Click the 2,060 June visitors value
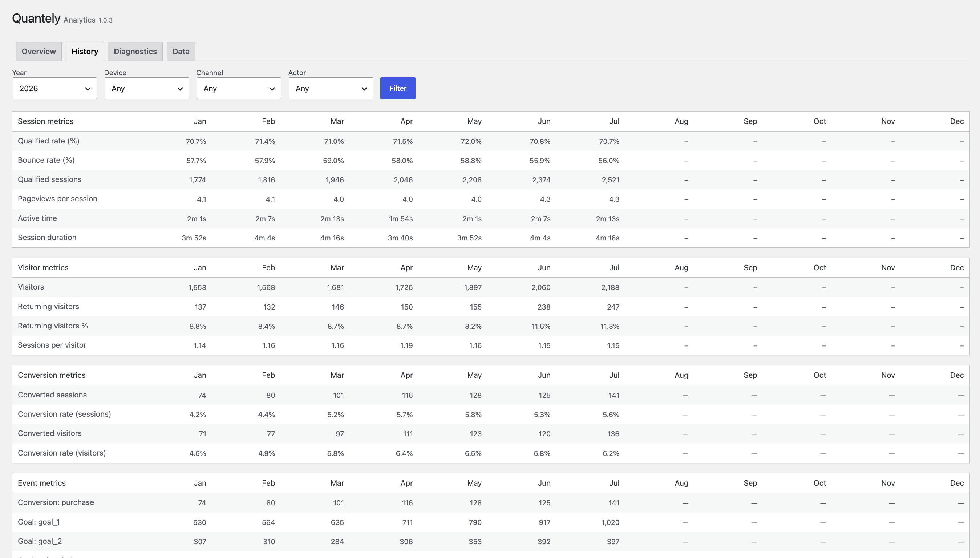This screenshot has height=558, width=980. coord(541,287)
